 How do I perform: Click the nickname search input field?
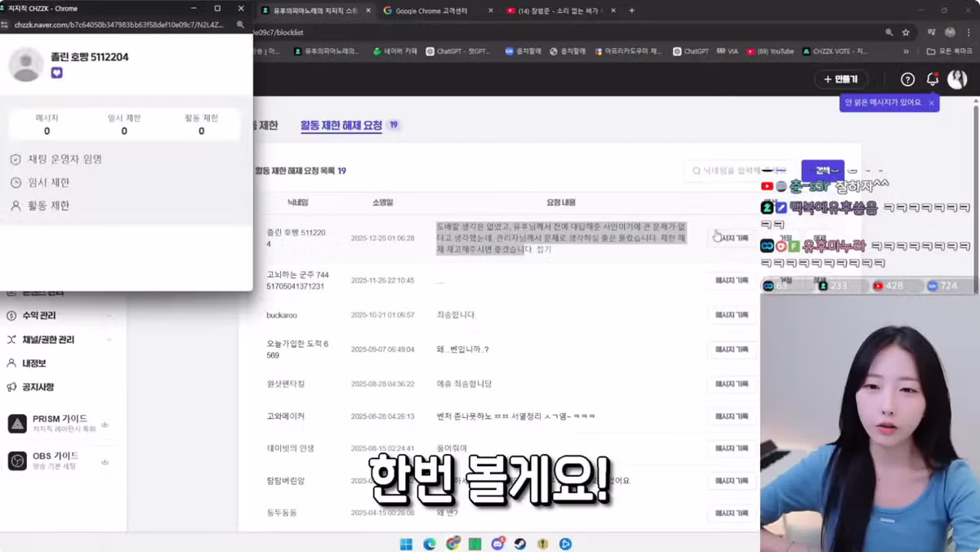(x=730, y=171)
